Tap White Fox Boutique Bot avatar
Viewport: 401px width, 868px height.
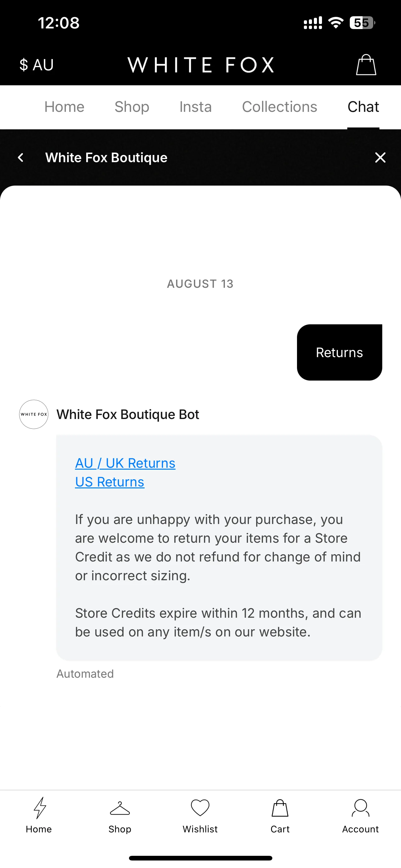[34, 414]
